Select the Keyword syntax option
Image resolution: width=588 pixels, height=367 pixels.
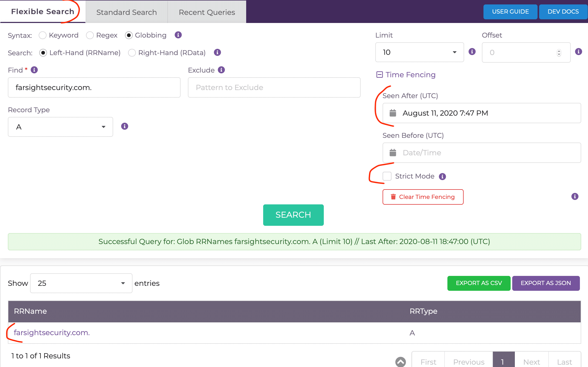tap(43, 35)
